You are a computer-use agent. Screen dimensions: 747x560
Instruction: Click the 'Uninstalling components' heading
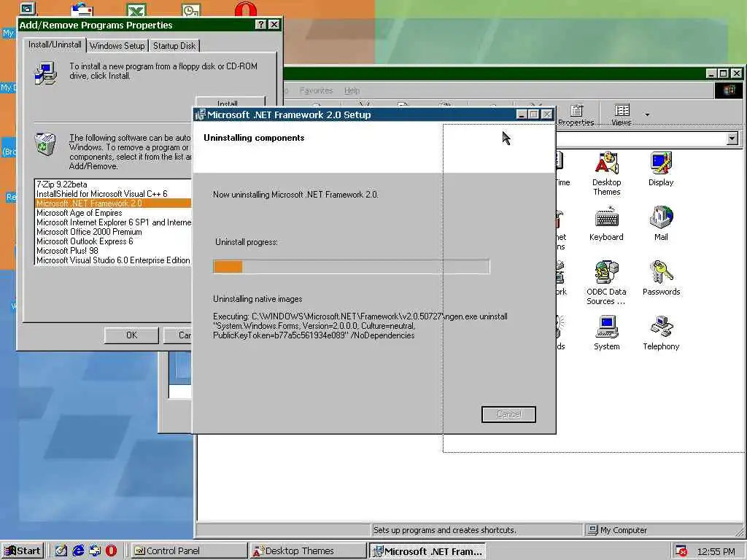(x=254, y=138)
